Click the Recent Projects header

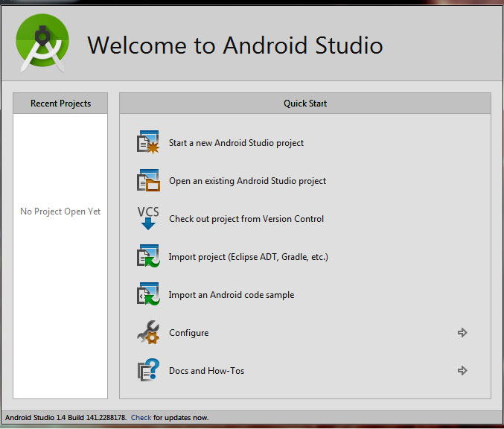tap(60, 104)
